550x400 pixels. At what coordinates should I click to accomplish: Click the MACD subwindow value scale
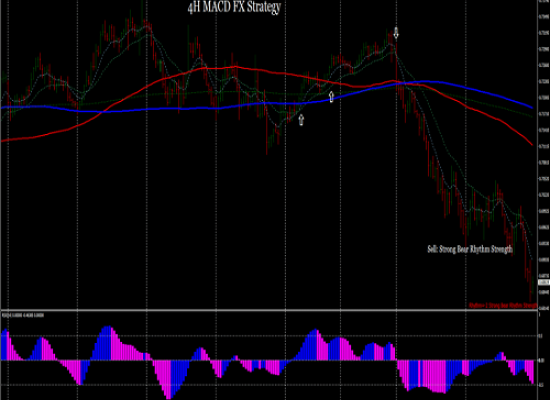[544, 355]
